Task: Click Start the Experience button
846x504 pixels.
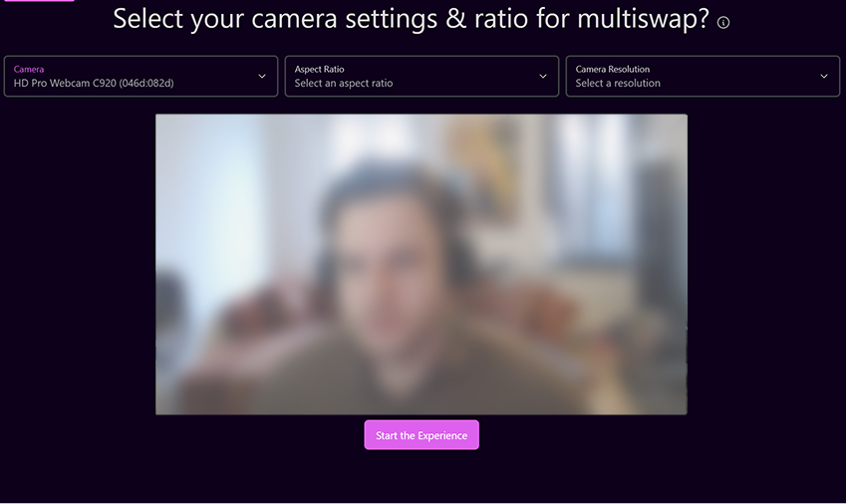Action: point(422,435)
